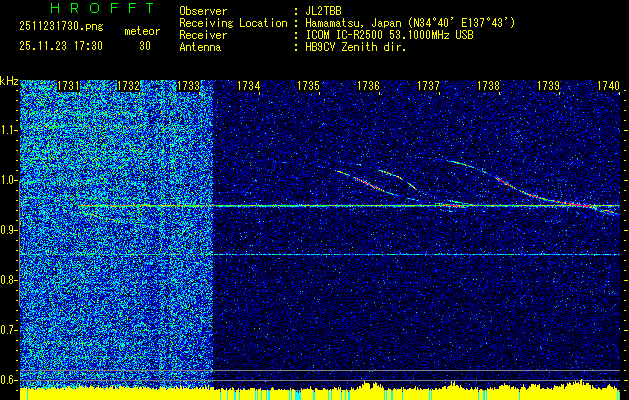Click the yellow power level bar at bottom
Screen dimensions: 629x400
(300, 391)
